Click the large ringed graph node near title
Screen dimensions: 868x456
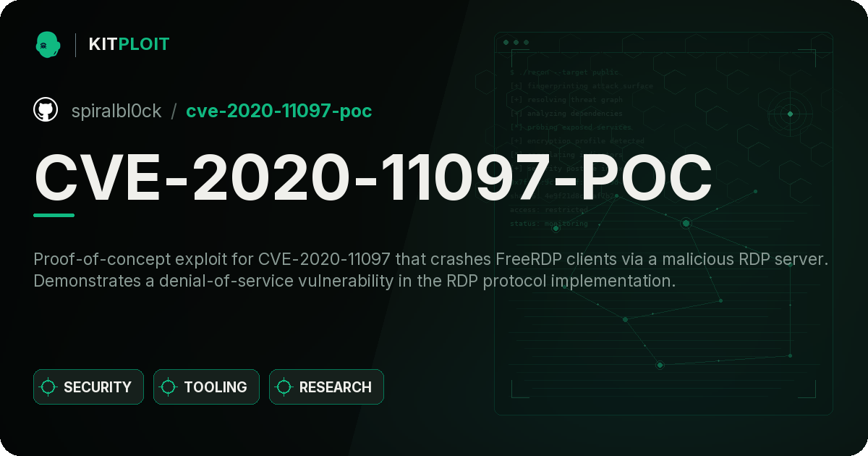[686, 224]
